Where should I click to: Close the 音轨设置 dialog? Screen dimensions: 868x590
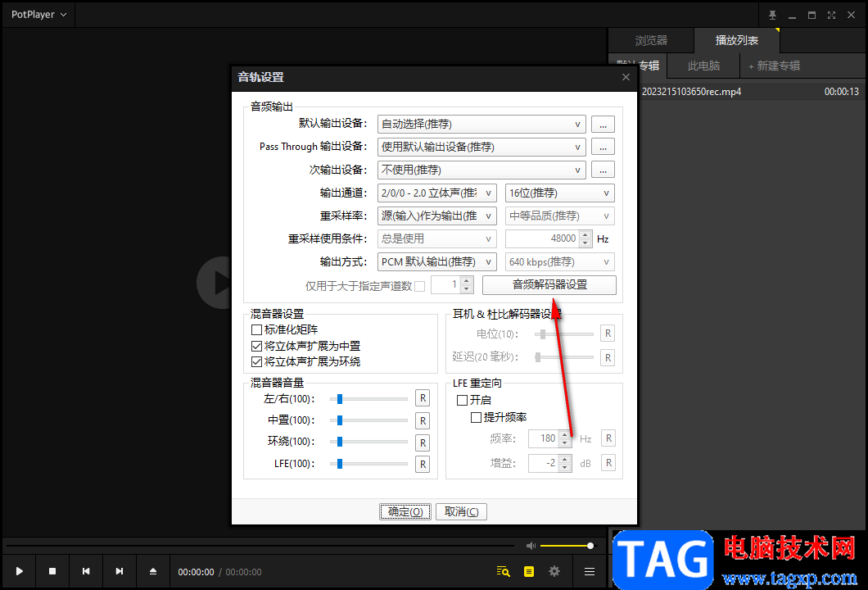(626, 77)
